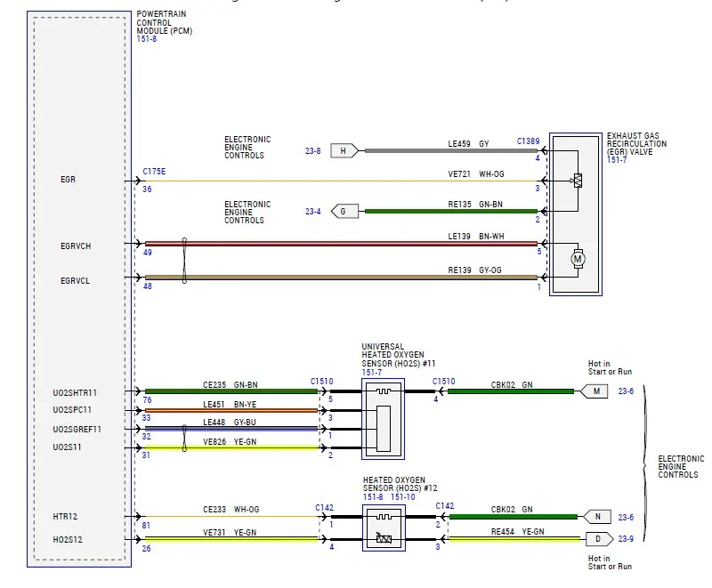Select wire label LE459 GY

469,144
